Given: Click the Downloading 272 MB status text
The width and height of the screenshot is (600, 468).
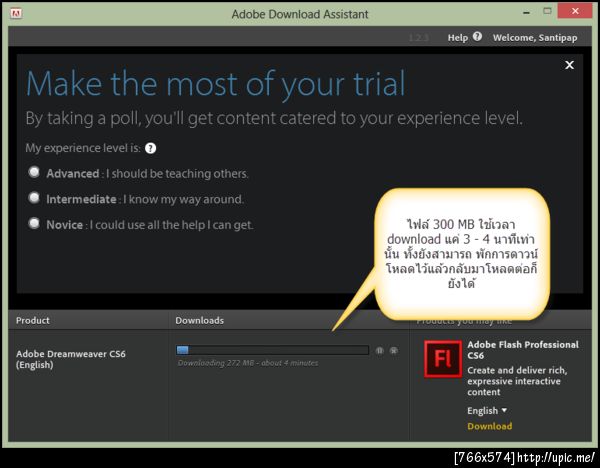Looking at the screenshot, I should click(248, 363).
